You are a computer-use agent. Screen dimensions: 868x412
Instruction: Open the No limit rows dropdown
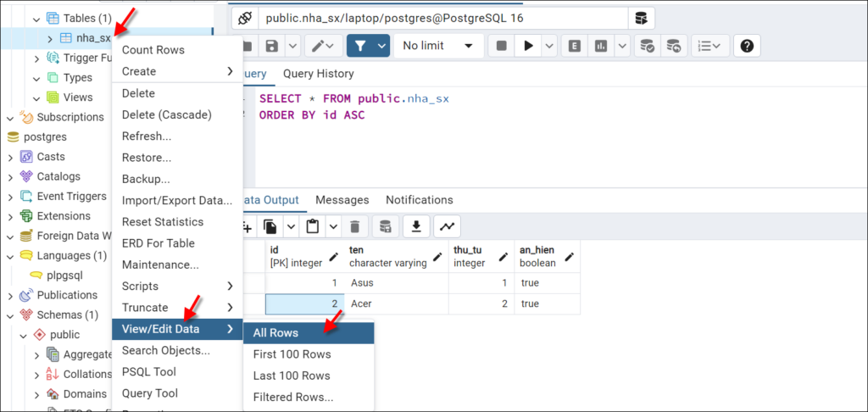tap(438, 46)
